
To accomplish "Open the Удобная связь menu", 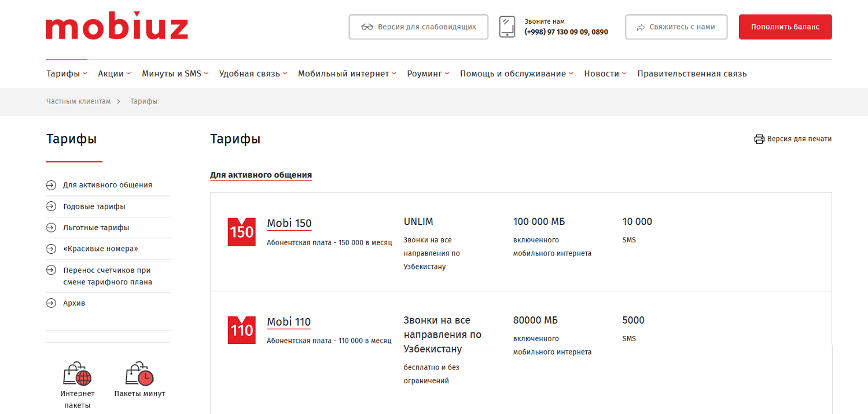I will (x=249, y=73).
